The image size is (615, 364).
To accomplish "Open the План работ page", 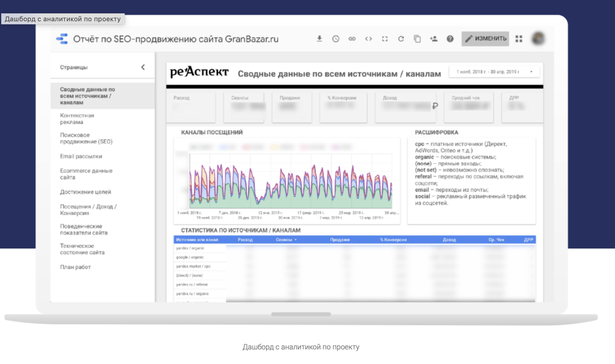I will 75,267.
